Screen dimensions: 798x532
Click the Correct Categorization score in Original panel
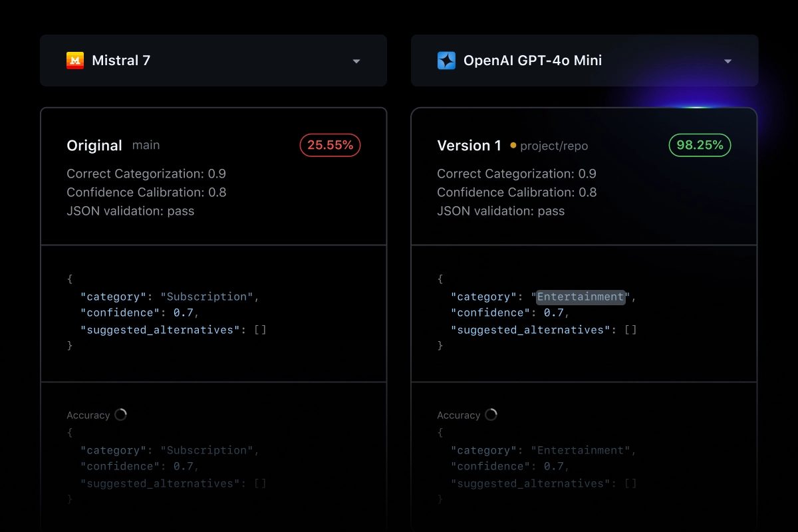coord(146,174)
